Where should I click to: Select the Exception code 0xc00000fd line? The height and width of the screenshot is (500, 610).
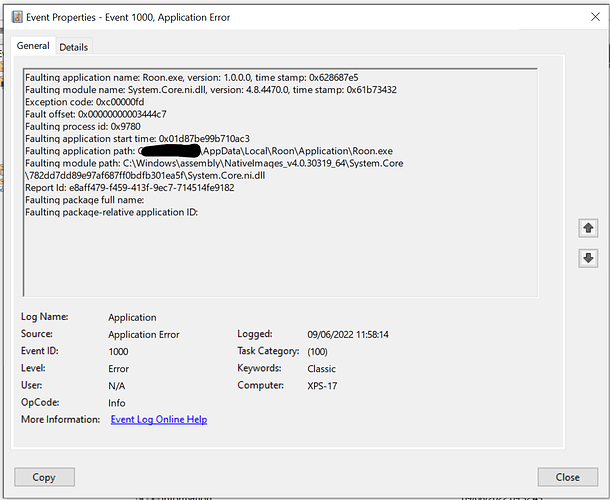coord(84,102)
